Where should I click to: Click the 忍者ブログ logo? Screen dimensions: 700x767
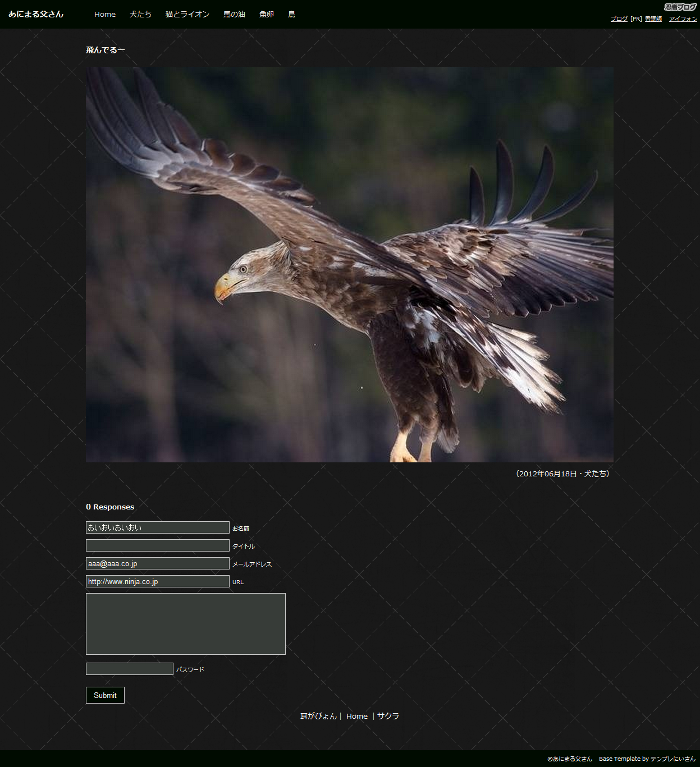point(680,7)
